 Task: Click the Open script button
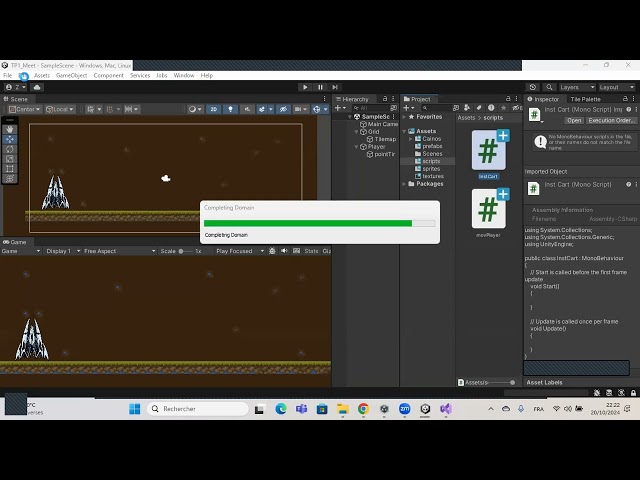(x=574, y=120)
